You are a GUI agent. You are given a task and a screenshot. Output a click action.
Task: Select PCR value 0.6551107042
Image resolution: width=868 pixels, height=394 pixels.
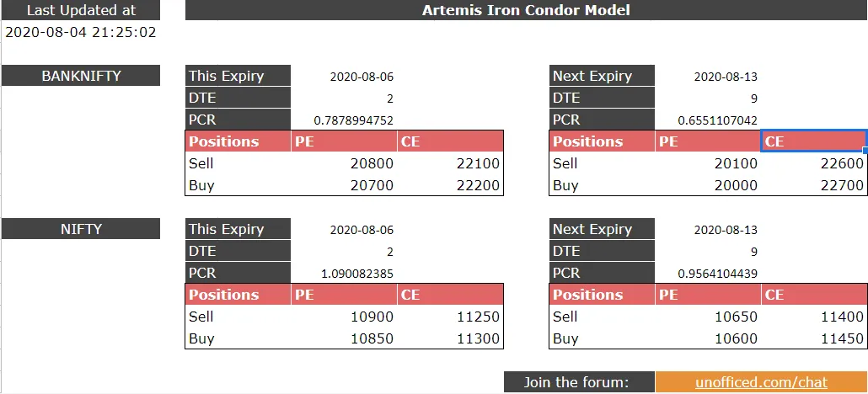pos(717,120)
